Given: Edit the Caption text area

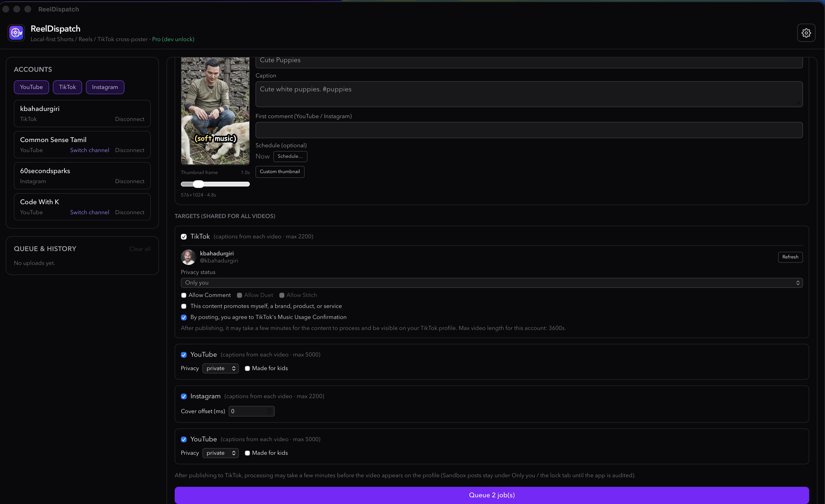Looking at the screenshot, I should 529,94.
